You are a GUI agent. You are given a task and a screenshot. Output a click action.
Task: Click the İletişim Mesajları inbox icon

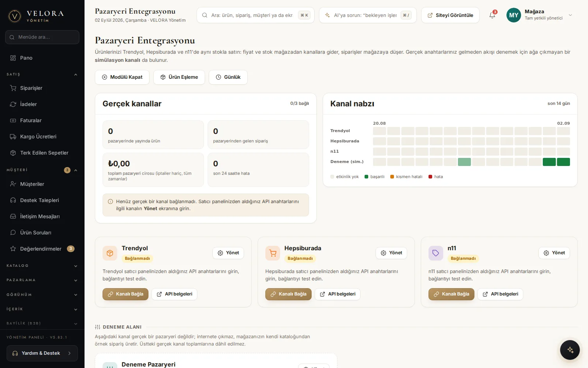[x=13, y=216]
